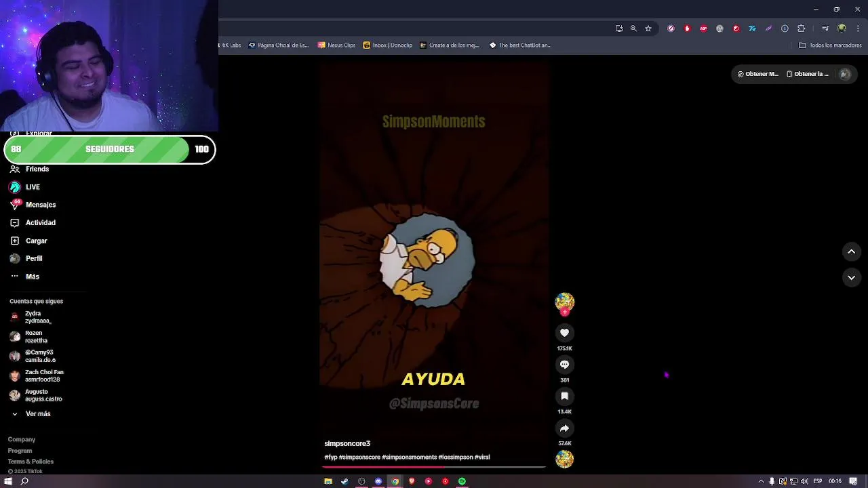
Task: Open Chrome zoom magnifier icon
Action: (x=633, y=28)
